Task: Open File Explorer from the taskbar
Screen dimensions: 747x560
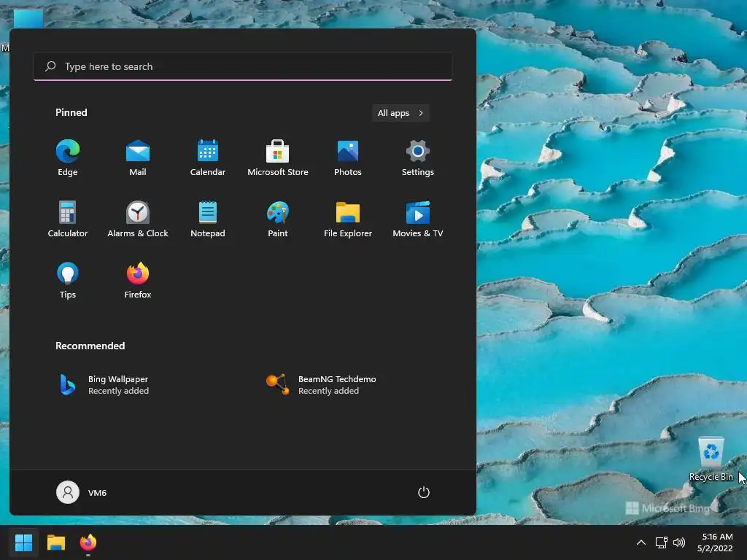Action: point(55,542)
